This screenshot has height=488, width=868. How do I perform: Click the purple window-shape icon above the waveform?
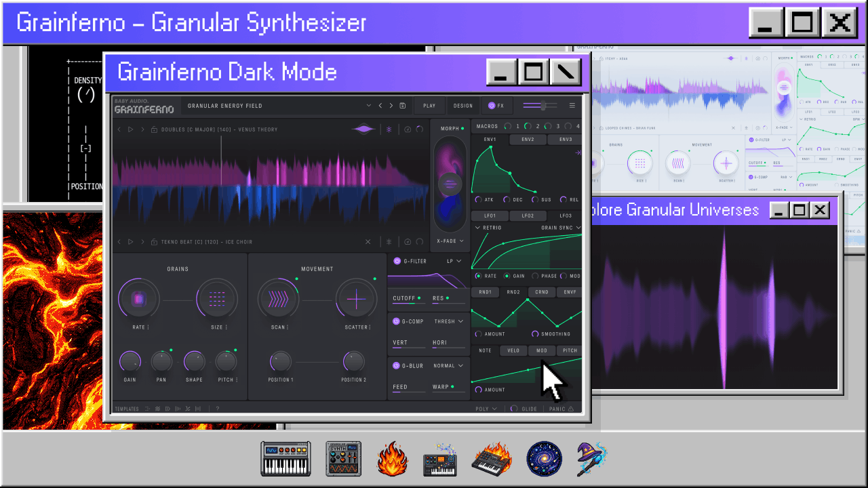[363, 129]
